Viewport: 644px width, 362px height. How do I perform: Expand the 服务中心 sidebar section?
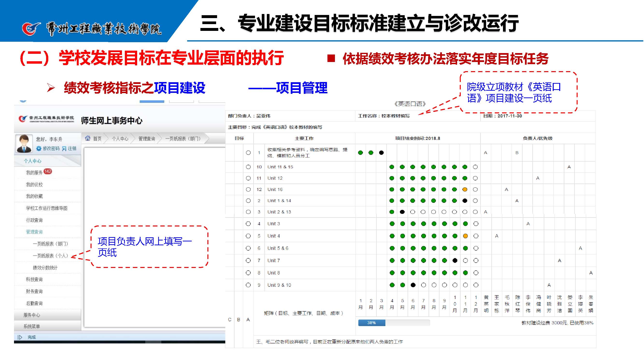point(32,315)
